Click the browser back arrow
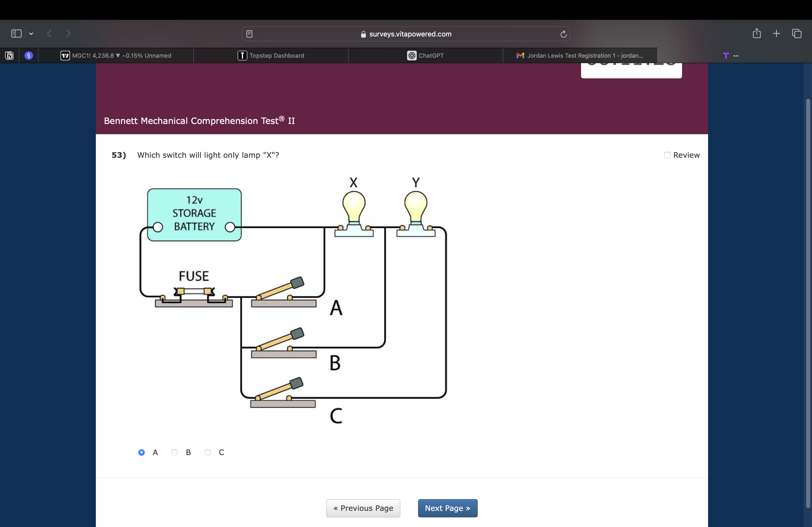 tap(49, 33)
